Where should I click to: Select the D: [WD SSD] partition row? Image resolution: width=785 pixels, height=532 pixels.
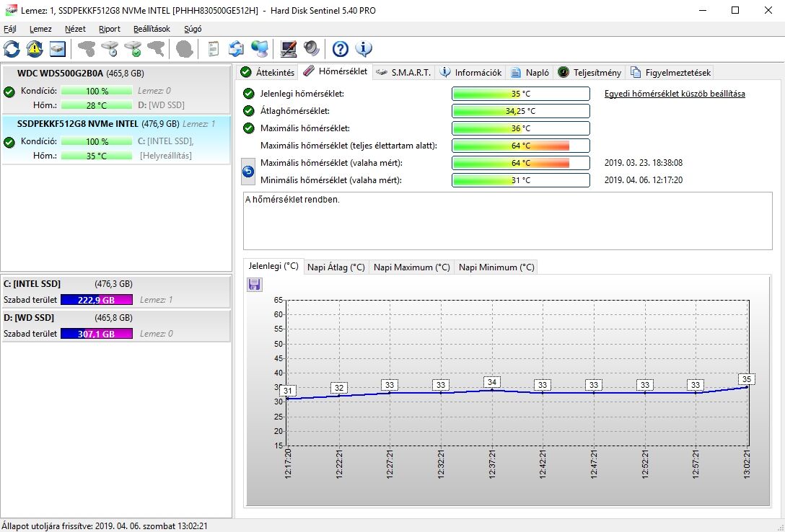115,326
